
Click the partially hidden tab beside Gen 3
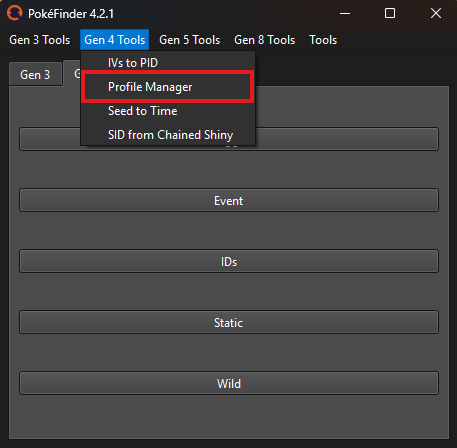coord(72,73)
